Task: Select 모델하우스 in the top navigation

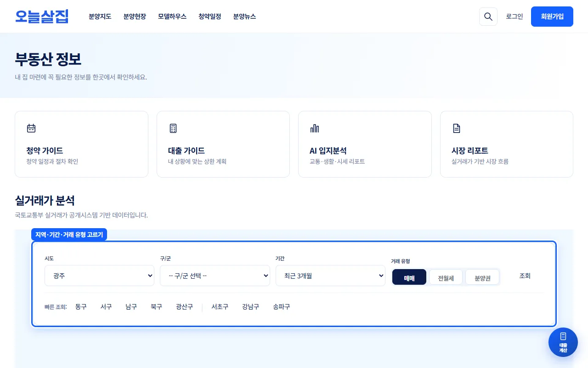Action: (172, 17)
